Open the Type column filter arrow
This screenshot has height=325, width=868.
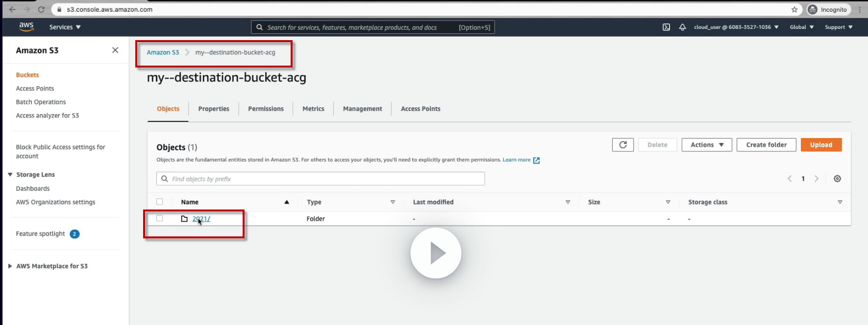393,202
